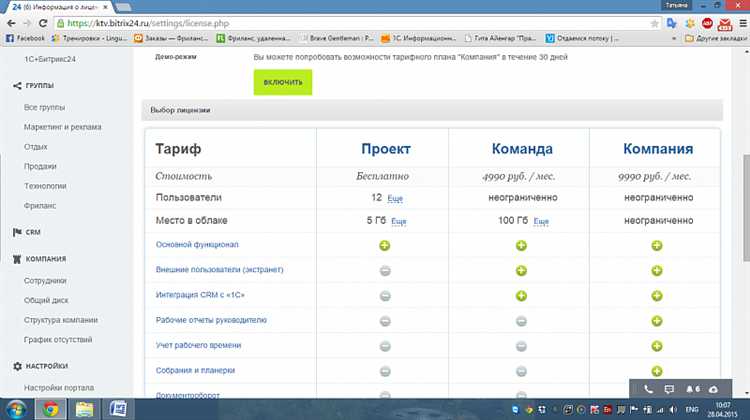Click the phone call icon in bottom panel
The image size is (750, 420).
coord(648,389)
